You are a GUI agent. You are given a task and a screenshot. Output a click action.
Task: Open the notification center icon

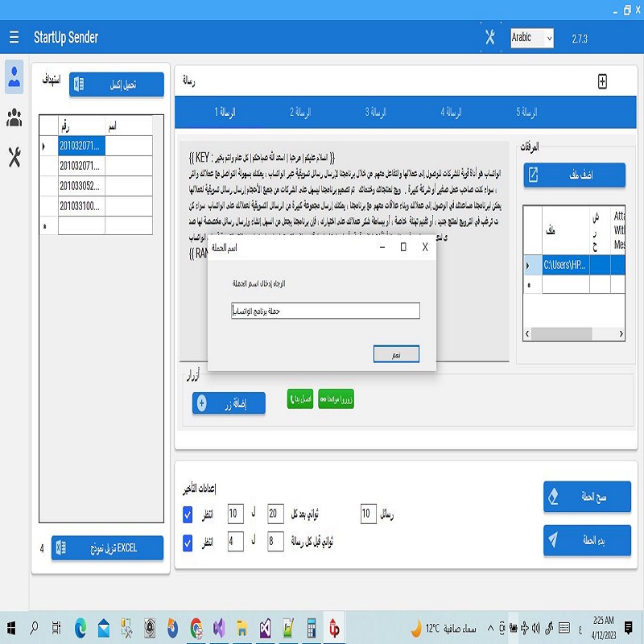(628, 628)
